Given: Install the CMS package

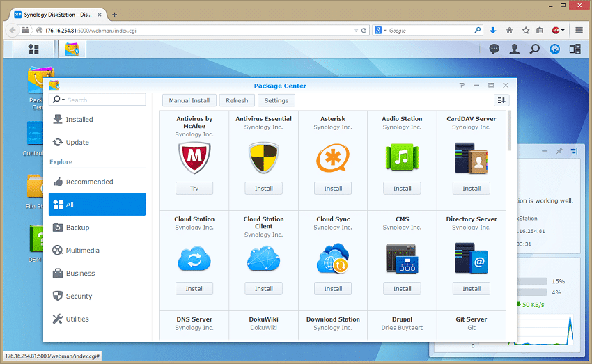Looking at the screenshot, I should (x=402, y=289).
